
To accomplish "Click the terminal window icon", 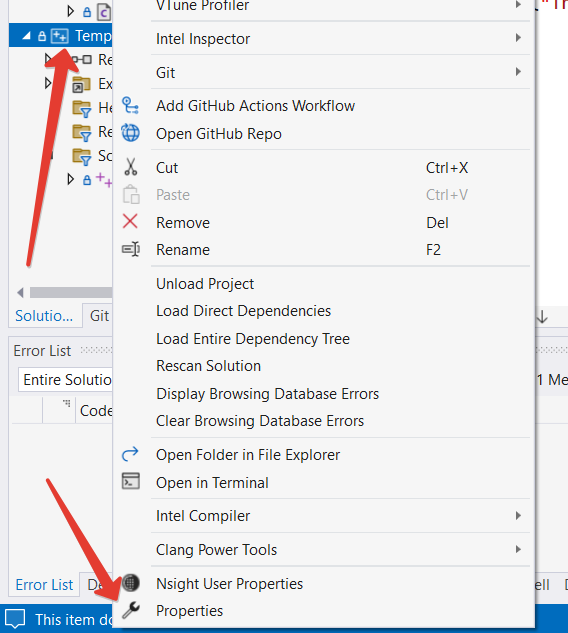I will [131, 481].
